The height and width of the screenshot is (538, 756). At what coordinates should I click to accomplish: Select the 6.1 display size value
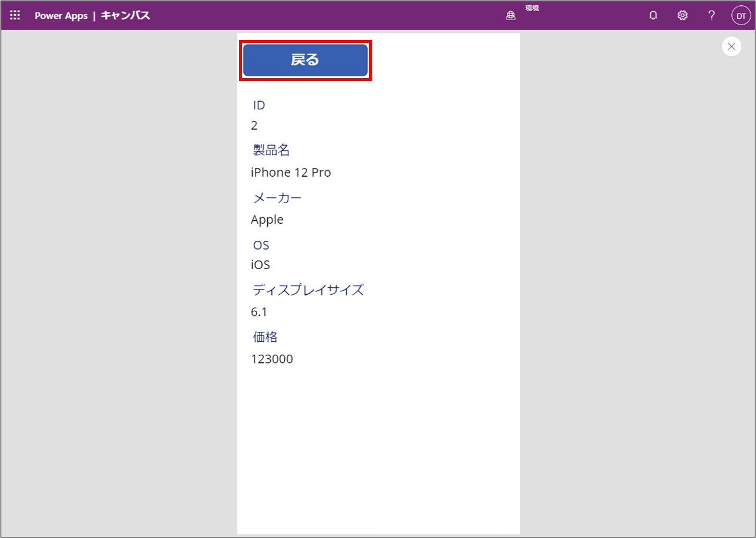pyautogui.click(x=259, y=312)
